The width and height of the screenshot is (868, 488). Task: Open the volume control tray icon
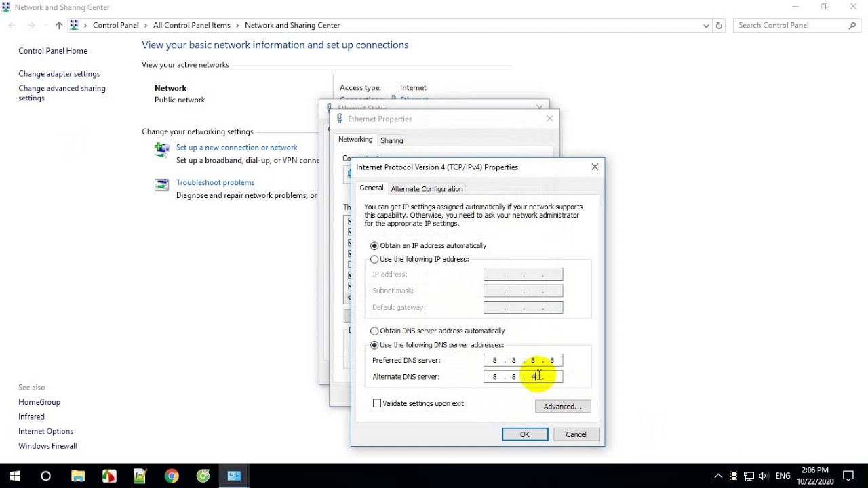point(764,476)
